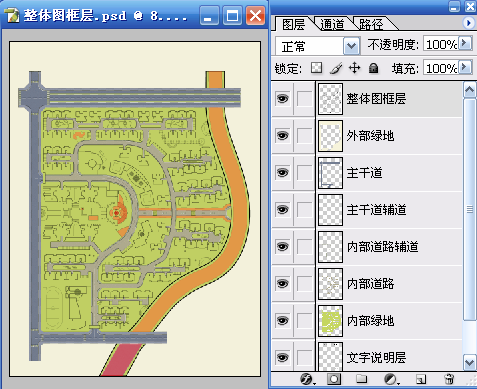The height and width of the screenshot is (389, 477).
Task: Click layers scrollbar up arrow
Action: coord(469,89)
